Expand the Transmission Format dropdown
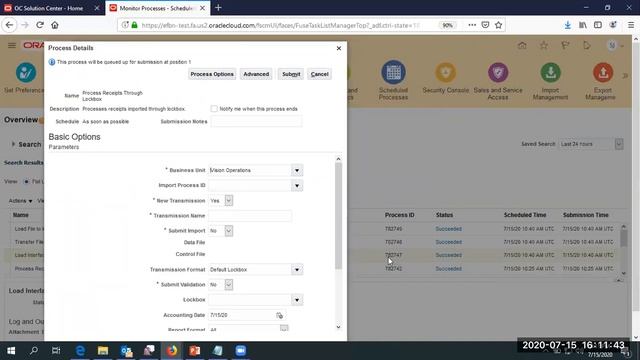The height and width of the screenshot is (360, 640). (297, 270)
